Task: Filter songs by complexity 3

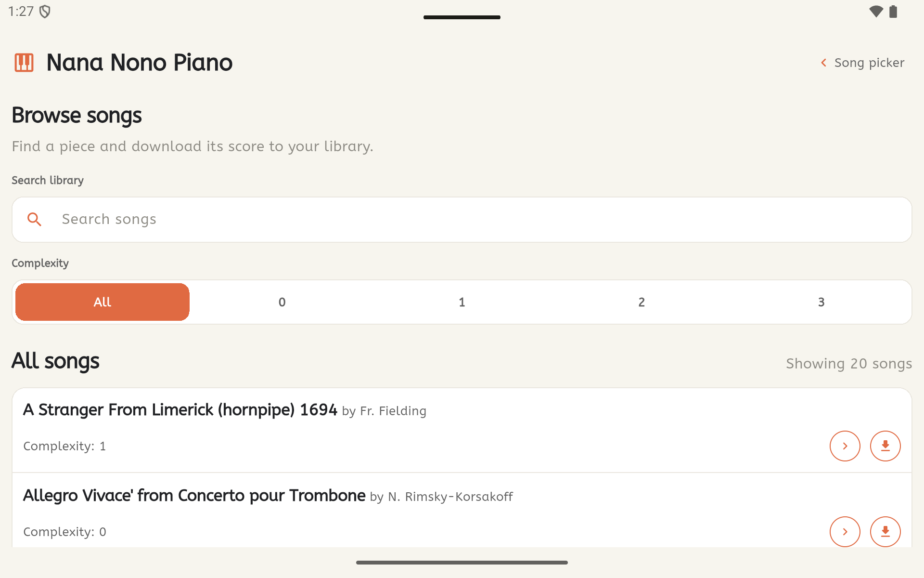Action: click(x=821, y=302)
